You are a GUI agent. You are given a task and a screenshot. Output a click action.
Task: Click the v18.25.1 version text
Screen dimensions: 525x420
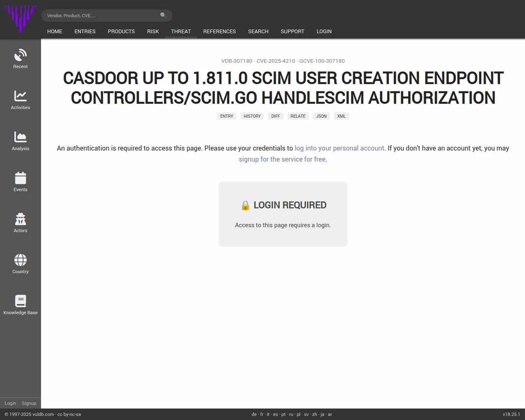[x=511, y=414]
